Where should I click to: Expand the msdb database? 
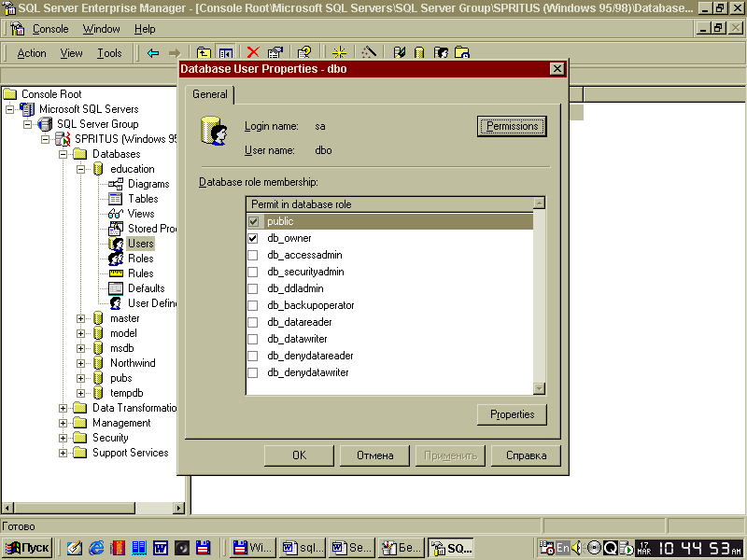(81, 348)
